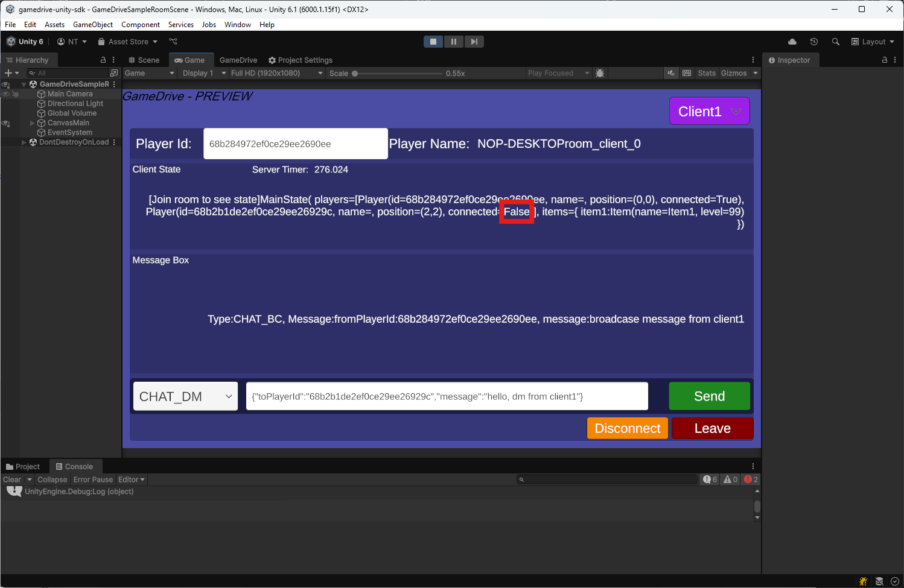Enable Error Pause in the Console
This screenshot has width=904, height=588.
pos(93,479)
